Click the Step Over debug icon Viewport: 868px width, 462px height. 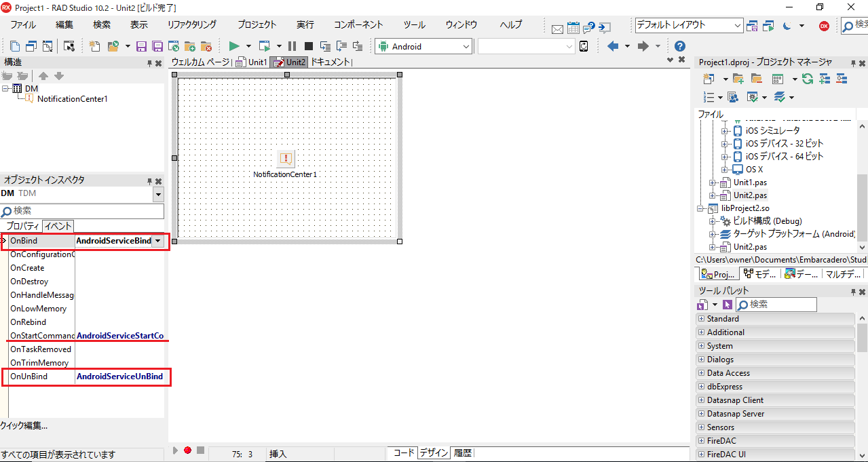coord(341,46)
